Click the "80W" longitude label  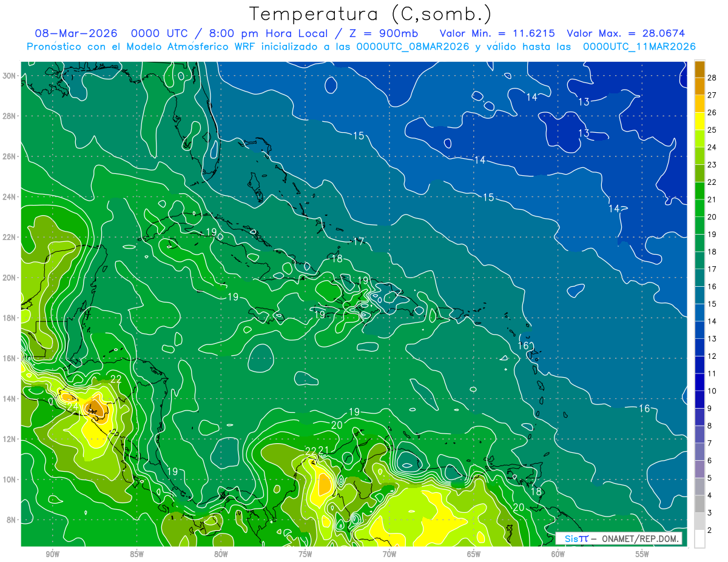point(221,554)
